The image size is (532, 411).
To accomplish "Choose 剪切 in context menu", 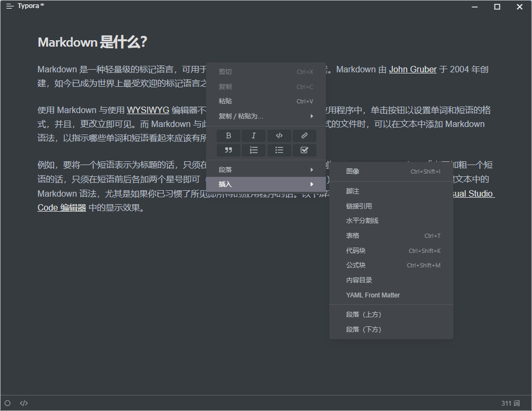I will [266, 72].
